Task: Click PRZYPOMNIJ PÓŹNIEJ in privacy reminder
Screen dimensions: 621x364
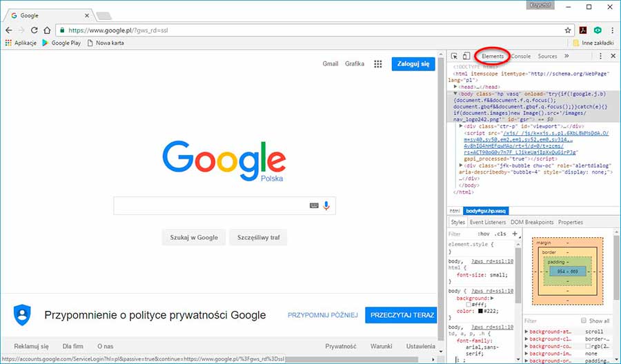Action: [322, 315]
